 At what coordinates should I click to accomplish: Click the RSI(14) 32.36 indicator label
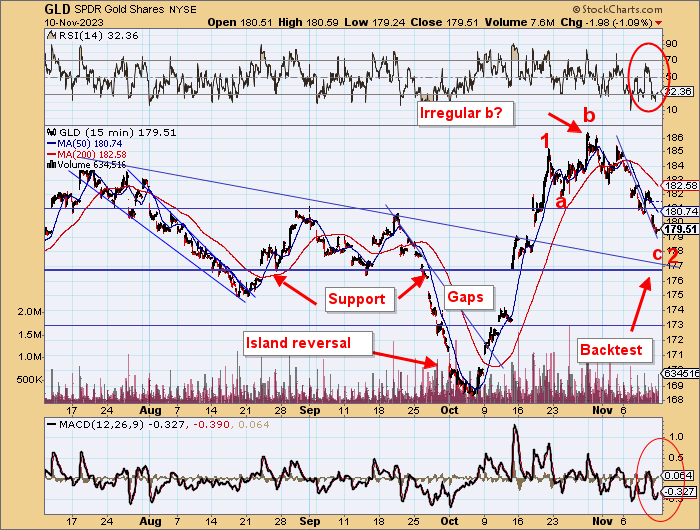(99, 36)
